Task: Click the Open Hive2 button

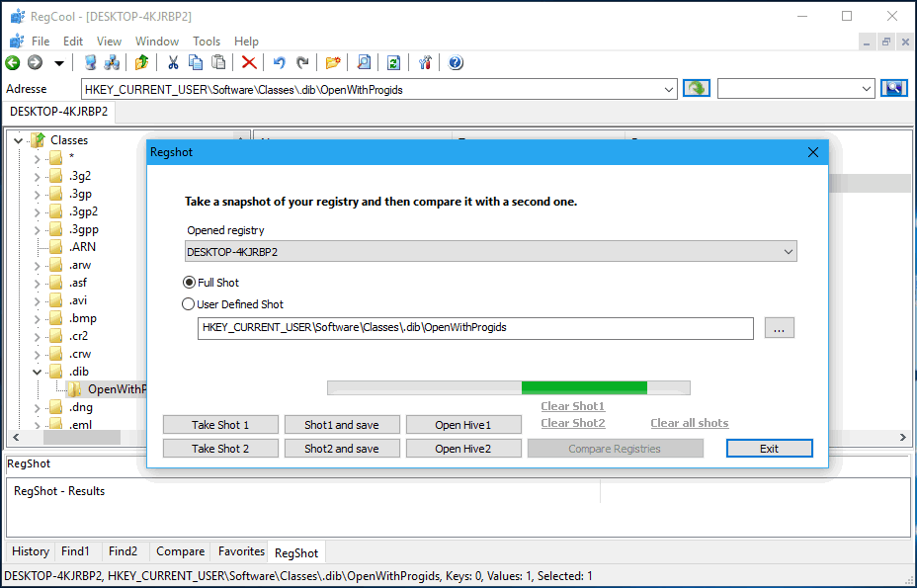Action: click(x=463, y=449)
